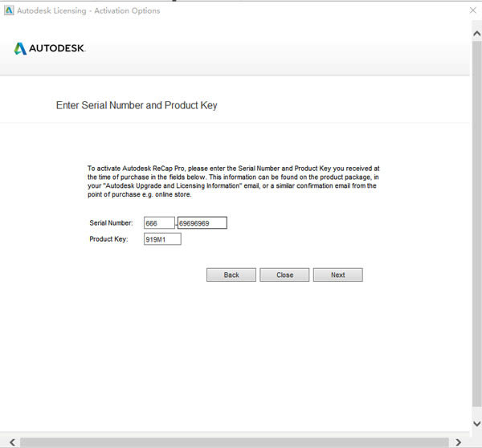Click the vertical scrollbar down arrow

coord(476,424)
